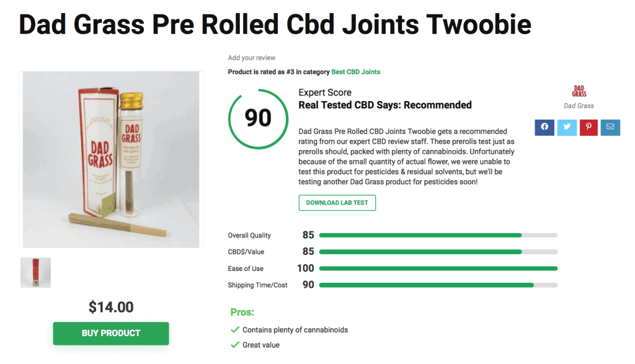The height and width of the screenshot is (364, 635).
Task: Open the 'Add your review' link
Action: (x=251, y=57)
